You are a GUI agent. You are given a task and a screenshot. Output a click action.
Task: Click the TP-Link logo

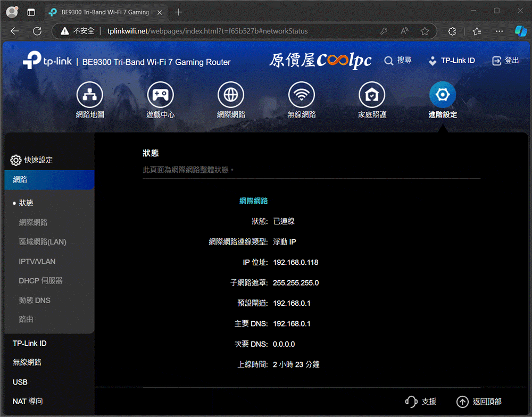[x=47, y=61]
